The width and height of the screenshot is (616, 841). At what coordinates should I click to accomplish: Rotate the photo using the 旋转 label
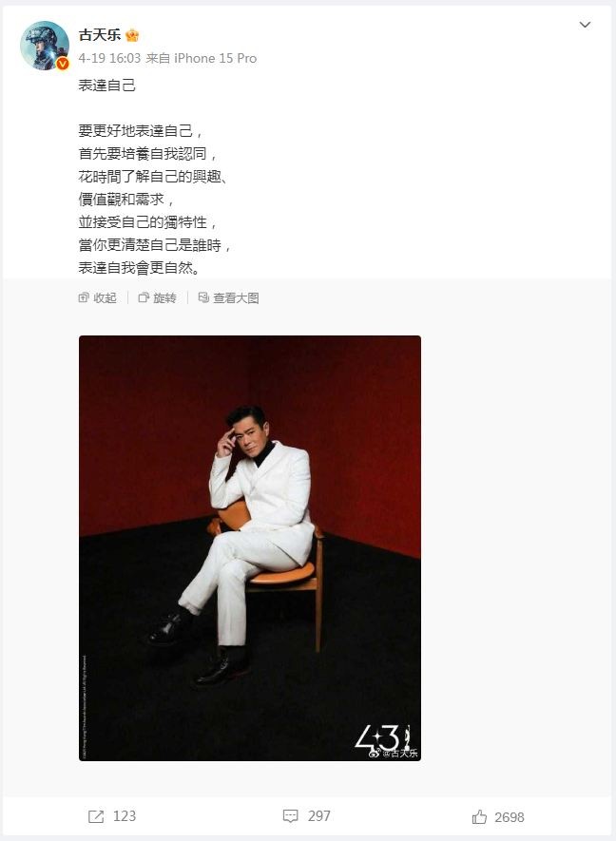164,297
